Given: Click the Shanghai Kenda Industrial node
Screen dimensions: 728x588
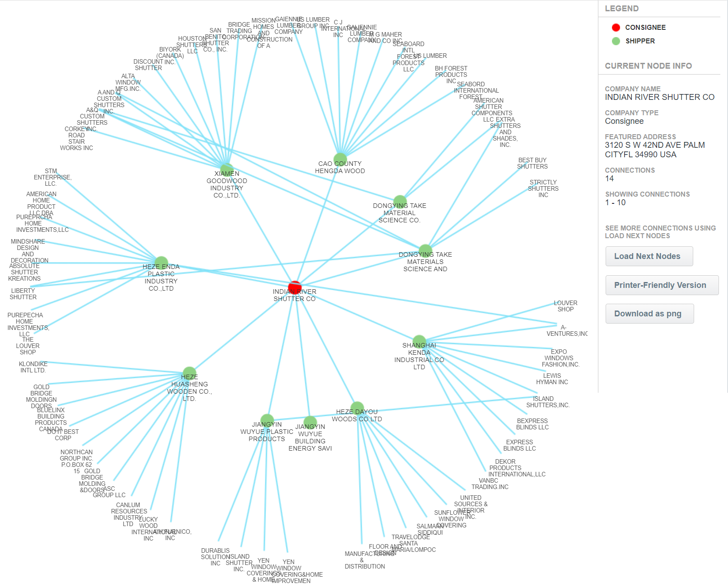Looking at the screenshot, I should (419, 341).
